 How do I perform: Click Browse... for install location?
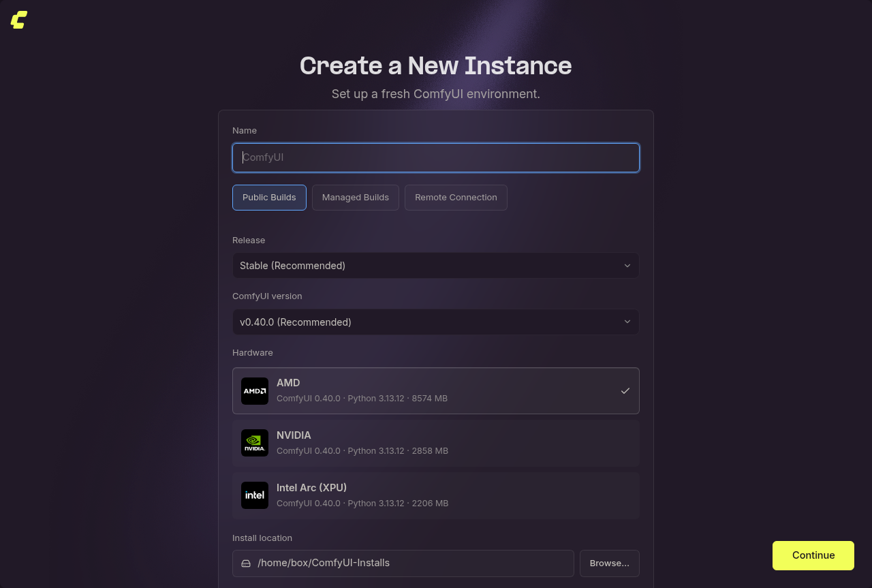610,563
